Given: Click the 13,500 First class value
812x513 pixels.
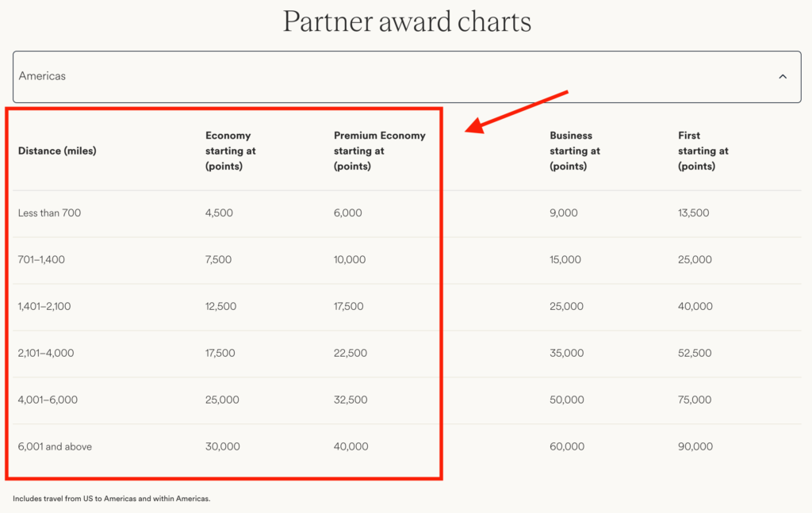Looking at the screenshot, I should click(695, 212).
